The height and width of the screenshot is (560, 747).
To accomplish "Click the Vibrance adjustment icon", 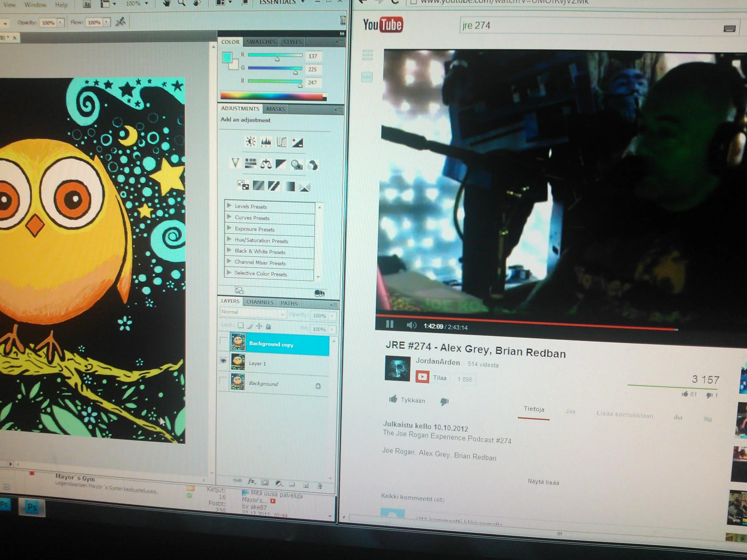I will tap(235, 163).
